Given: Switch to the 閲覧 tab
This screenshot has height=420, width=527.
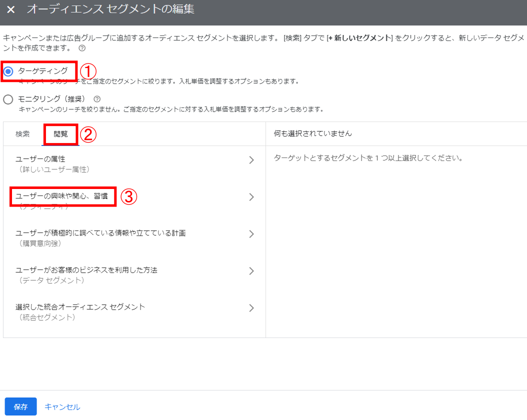Looking at the screenshot, I should click(60, 134).
